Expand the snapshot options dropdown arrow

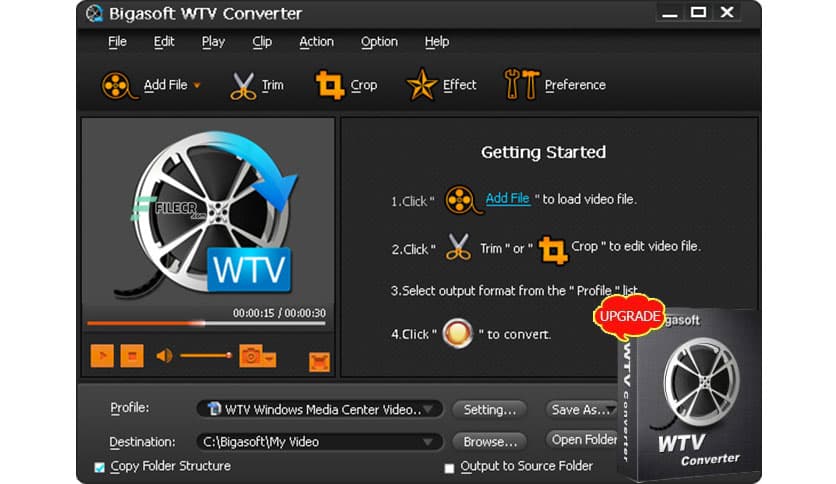click(269, 359)
